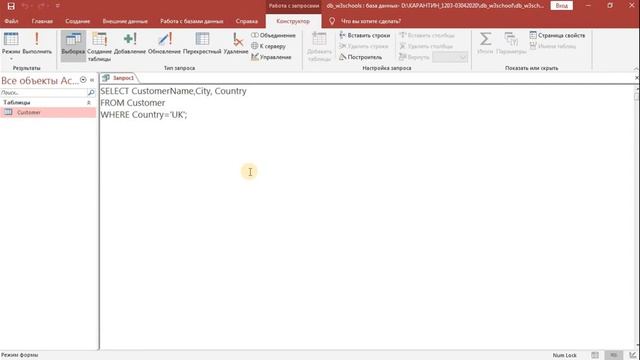The width and height of the screenshot is (640, 360).
Task: Click the Redo arrow in quick access toolbar
Action: (41, 6)
